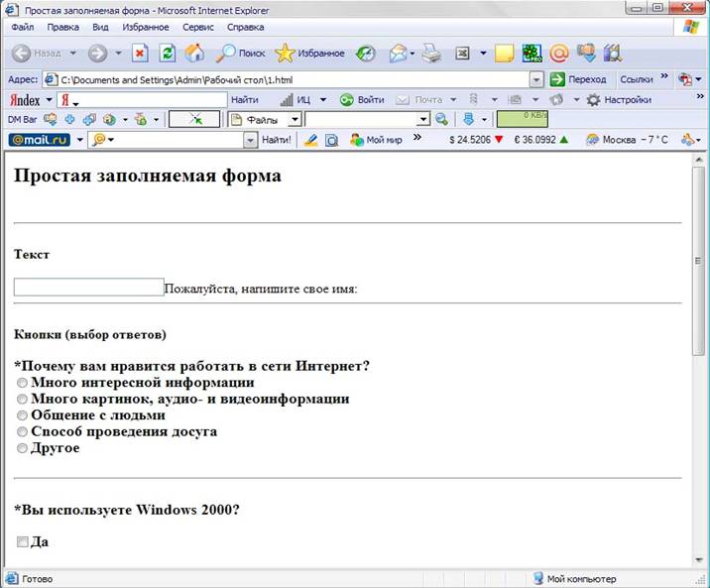Click the yellow note toolbar icon

coord(504,54)
